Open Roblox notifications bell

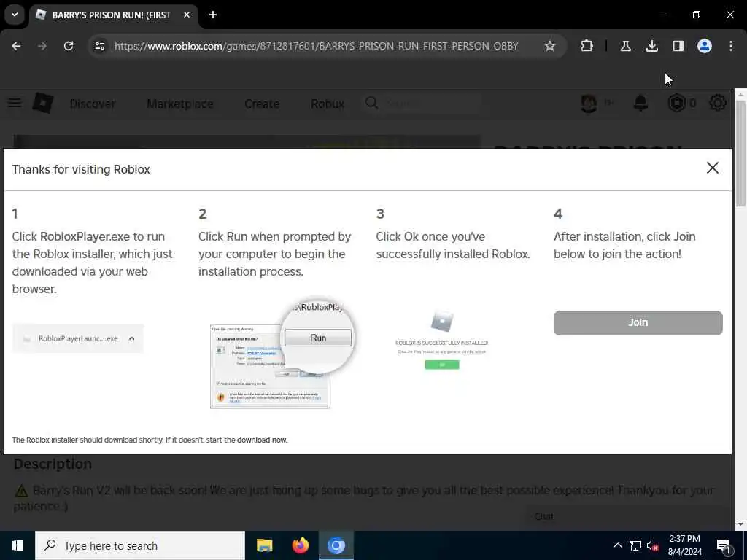click(x=640, y=103)
